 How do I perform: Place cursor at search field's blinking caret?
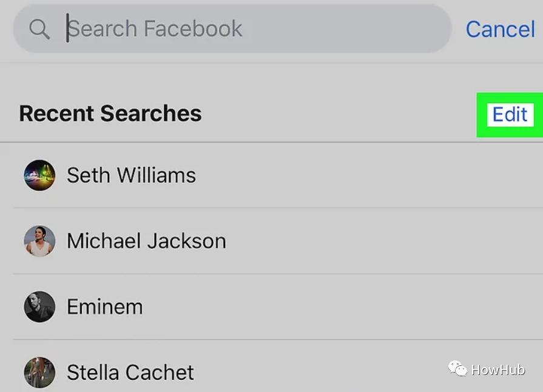click(x=67, y=29)
